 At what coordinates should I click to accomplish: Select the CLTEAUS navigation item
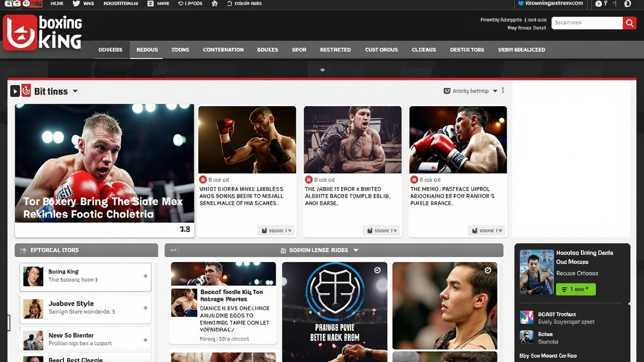pyautogui.click(x=424, y=50)
